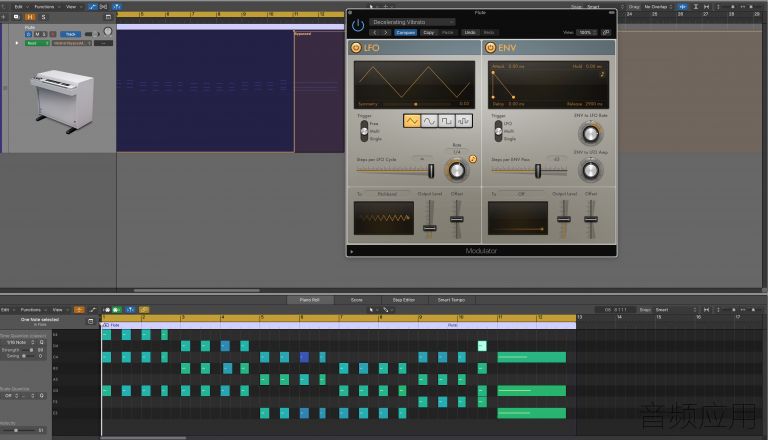
Task: Click the duplicate track icon
Action: click(16, 17)
